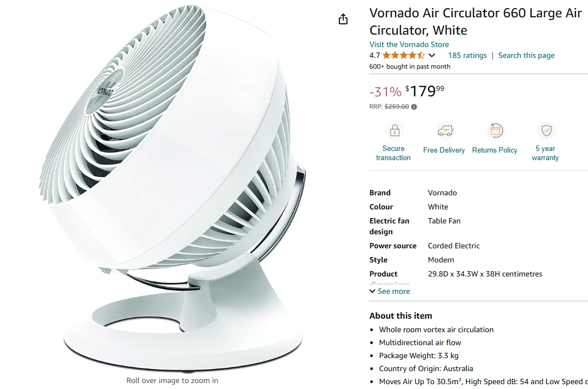Open the Free Delivery text link
588x389 pixels.
(x=444, y=150)
